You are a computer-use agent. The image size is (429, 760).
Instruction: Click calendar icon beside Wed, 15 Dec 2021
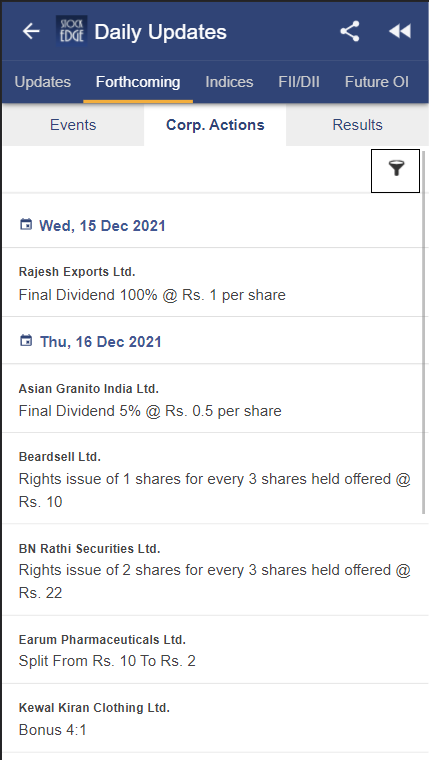26,225
